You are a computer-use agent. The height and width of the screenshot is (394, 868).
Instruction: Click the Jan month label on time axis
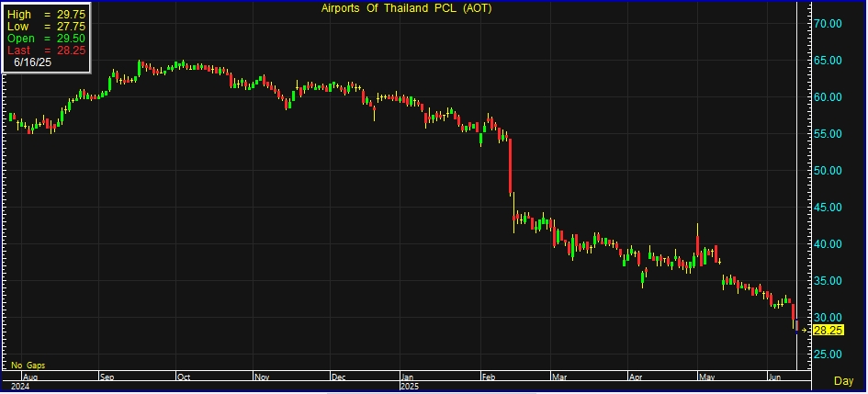(407, 377)
